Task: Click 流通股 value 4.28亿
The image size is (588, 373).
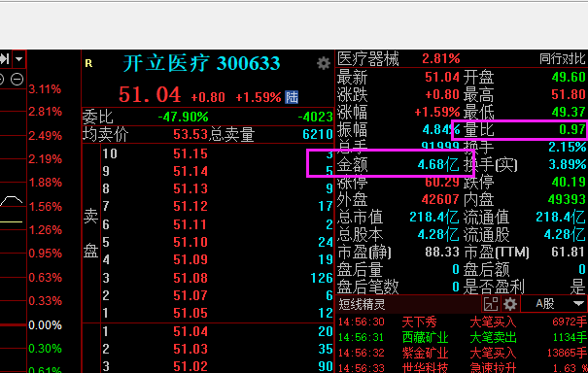Action: (x=565, y=235)
